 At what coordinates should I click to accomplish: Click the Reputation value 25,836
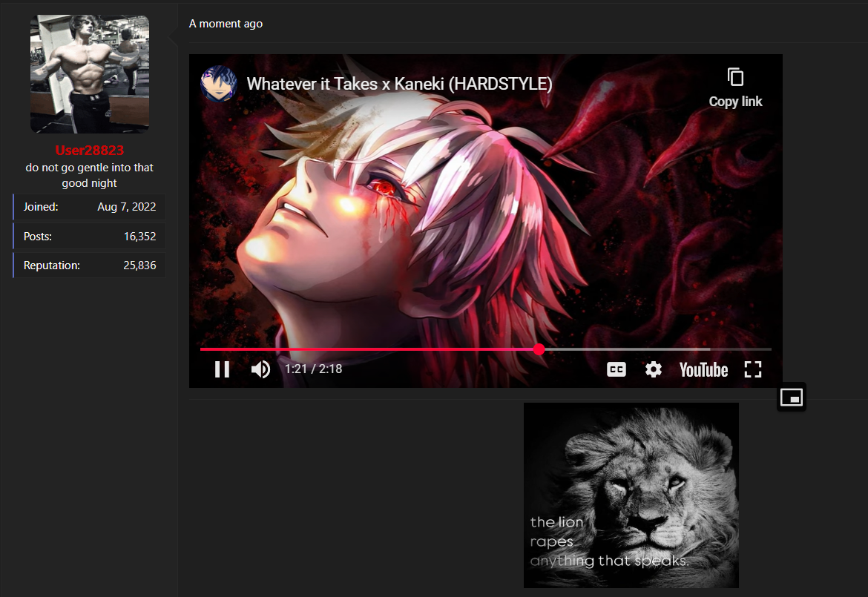[x=139, y=265]
